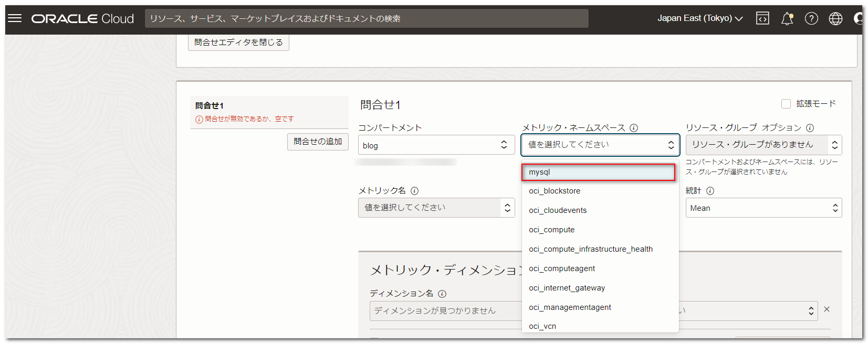The image size is (868, 344).
Task: Open the hamburger navigation menu
Action: [15, 18]
